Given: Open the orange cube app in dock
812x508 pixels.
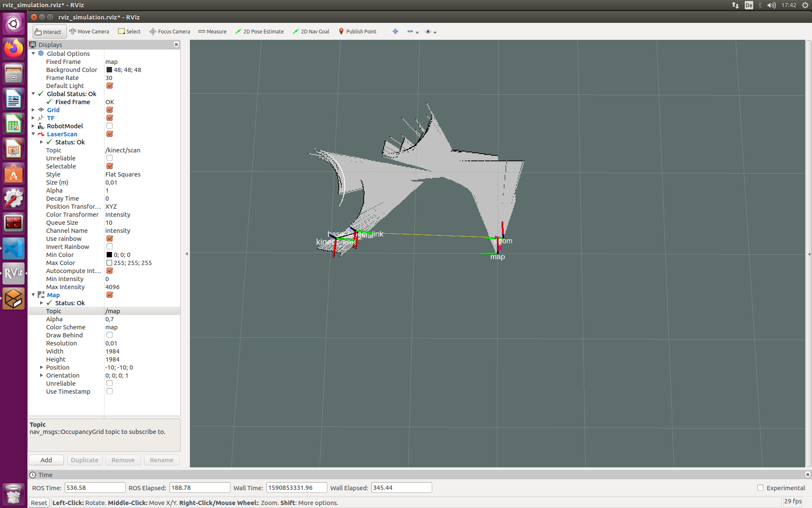Looking at the screenshot, I should (14, 299).
